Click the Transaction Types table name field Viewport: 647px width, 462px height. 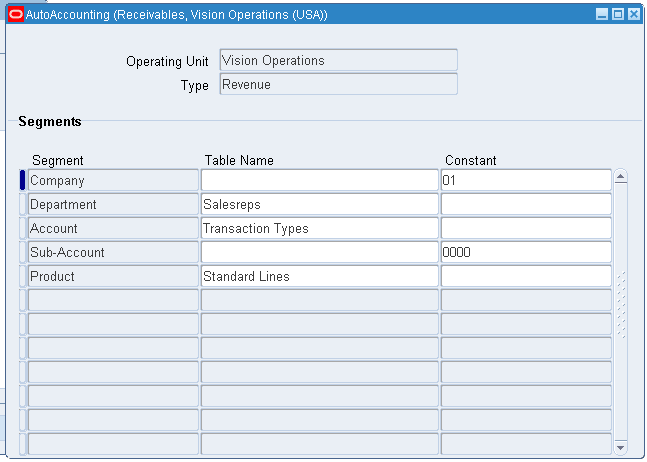click(319, 228)
